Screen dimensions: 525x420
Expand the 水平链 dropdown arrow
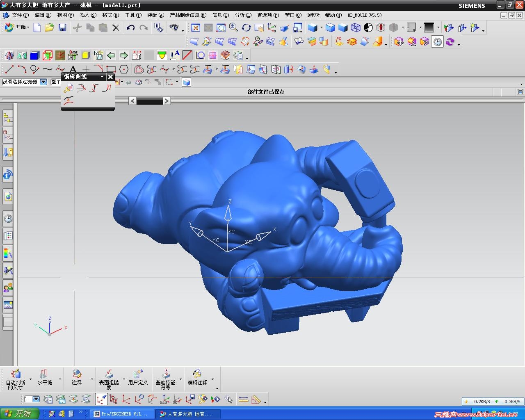60,379
